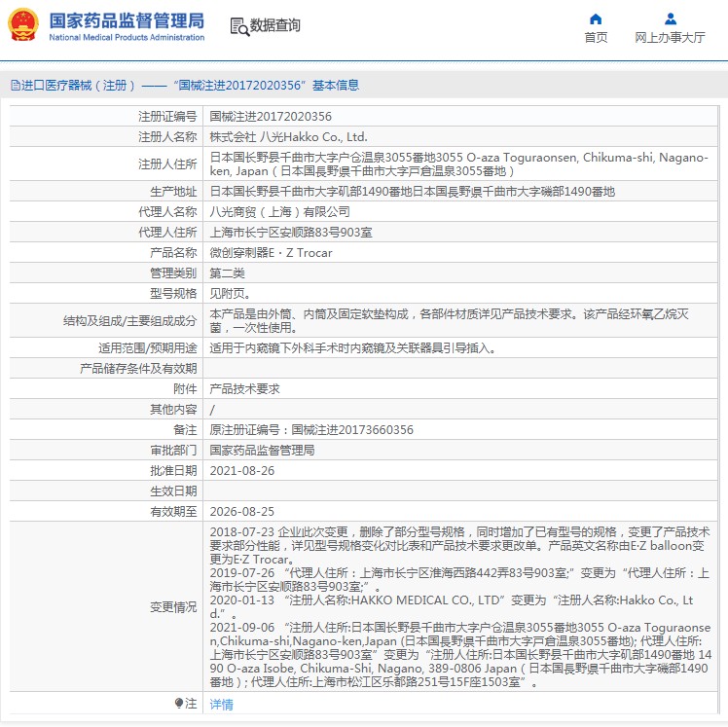Click registrant address with Toguraonsen
Viewport: 728px width, 727px height.
click(x=458, y=164)
